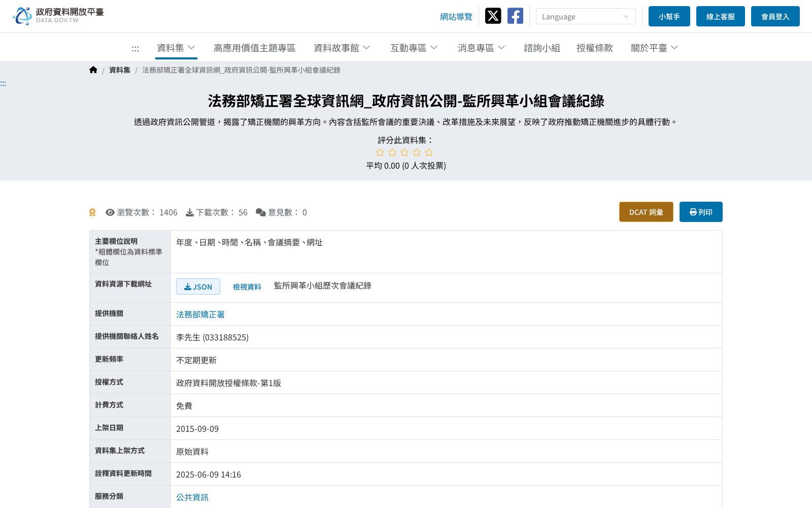
Task: Click the 2015-09-09 listing date value
Action: click(197, 429)
